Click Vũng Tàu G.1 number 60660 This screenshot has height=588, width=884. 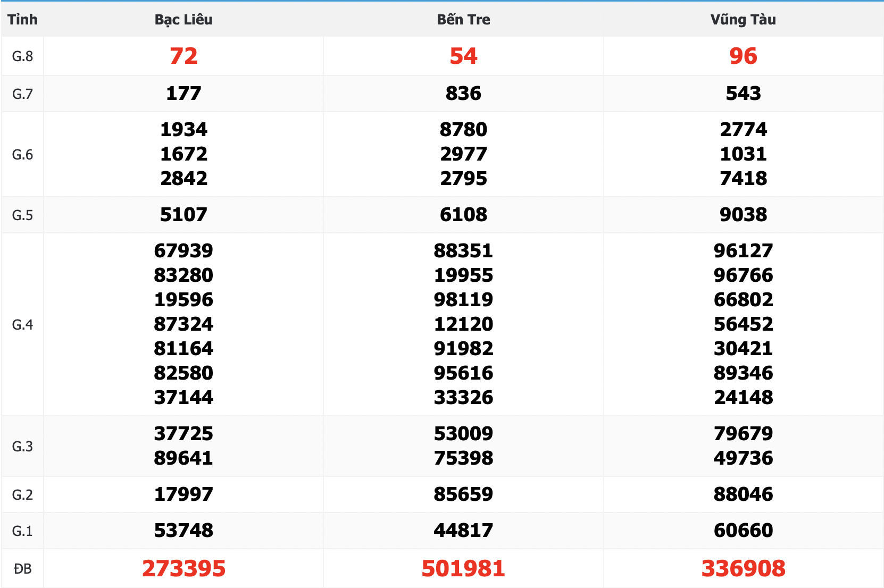click(743, 530)
